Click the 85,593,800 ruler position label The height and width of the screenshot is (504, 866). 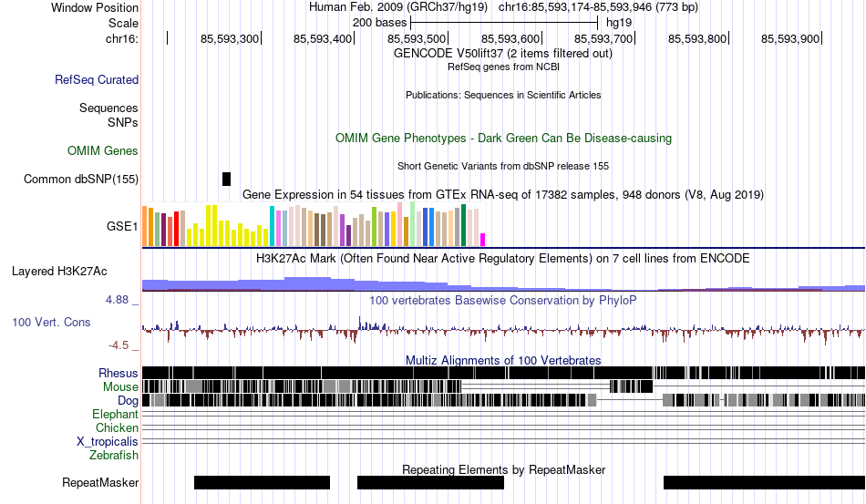[697, 38]
